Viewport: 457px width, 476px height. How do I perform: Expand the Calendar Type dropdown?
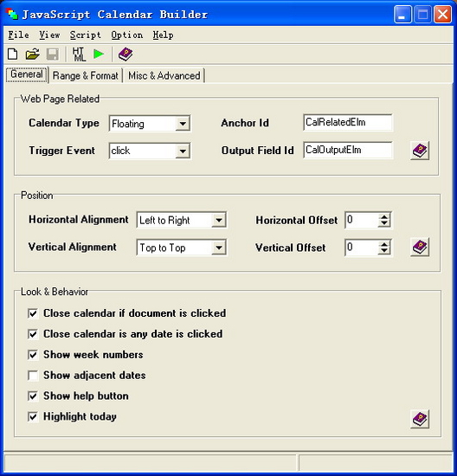(183, 124)
